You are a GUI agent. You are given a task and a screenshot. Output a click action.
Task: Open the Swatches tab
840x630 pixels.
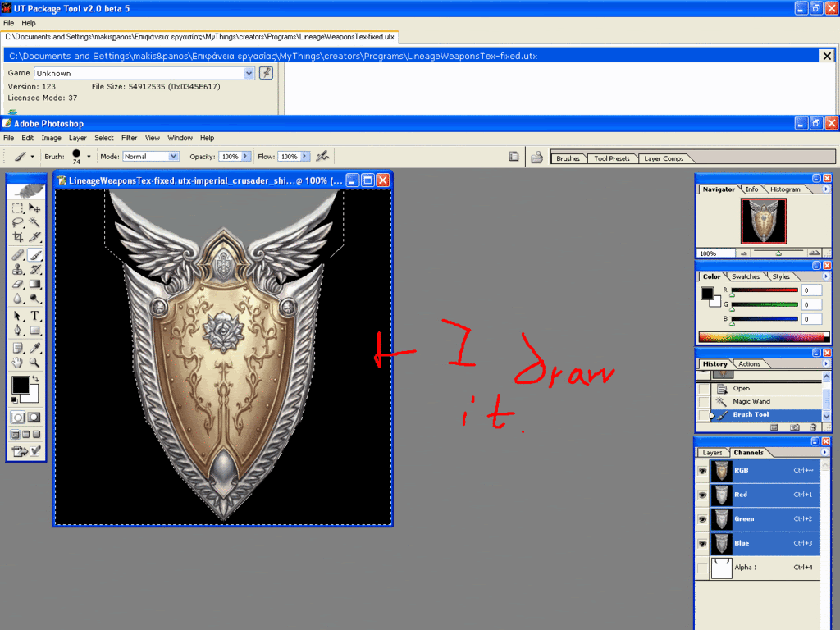pos(746,276)
